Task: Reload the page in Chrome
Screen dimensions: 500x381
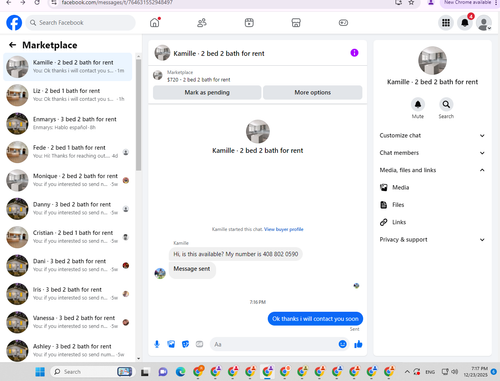Action: [37, 2]
